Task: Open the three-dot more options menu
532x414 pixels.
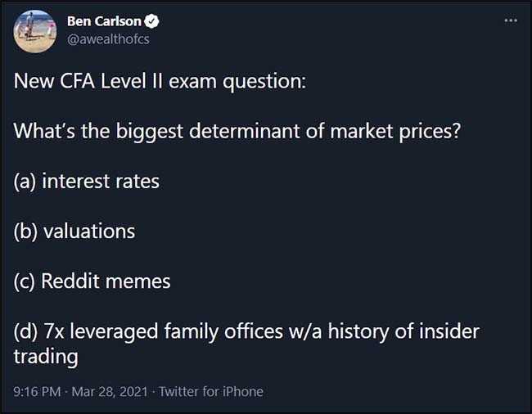Action: 511,20
